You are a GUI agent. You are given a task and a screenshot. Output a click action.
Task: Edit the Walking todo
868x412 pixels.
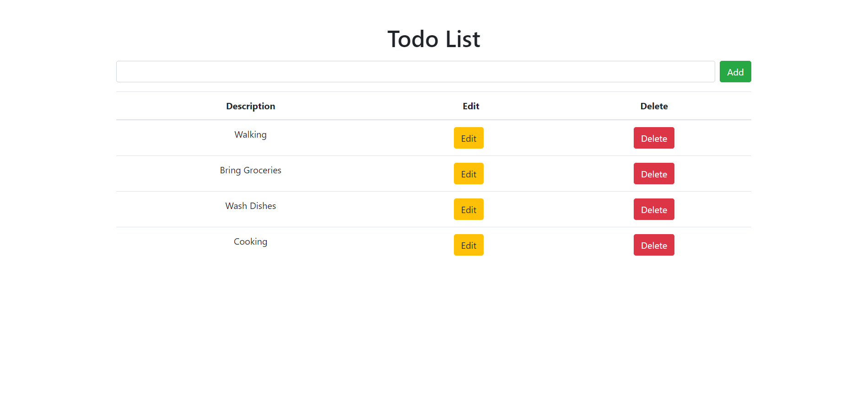point(468,138)
